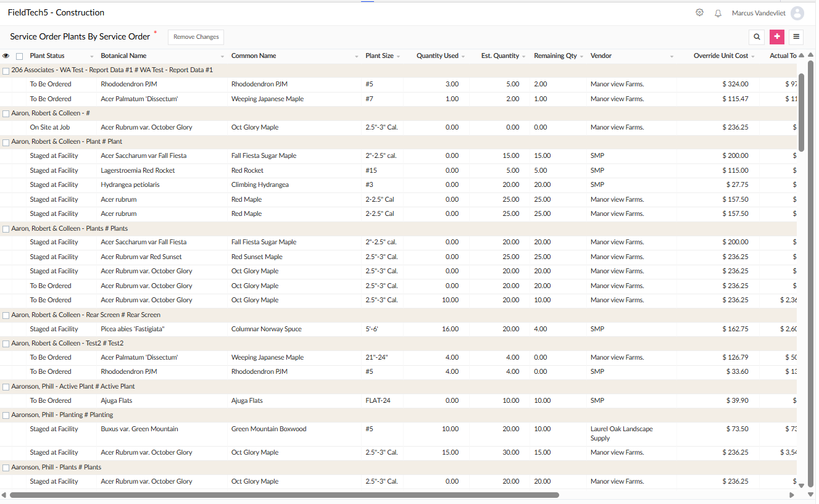The width and height of the screenshot is (819, 504).
Task: Check the Active Plant group checkbox
Action: click(x=6, y=387)
